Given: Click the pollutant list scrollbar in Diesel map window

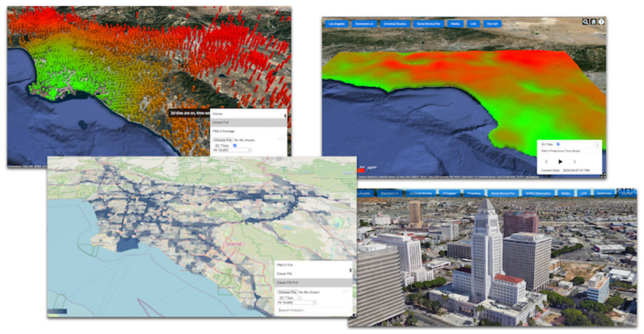Looking at the screenshot, I should coord(350,270).
